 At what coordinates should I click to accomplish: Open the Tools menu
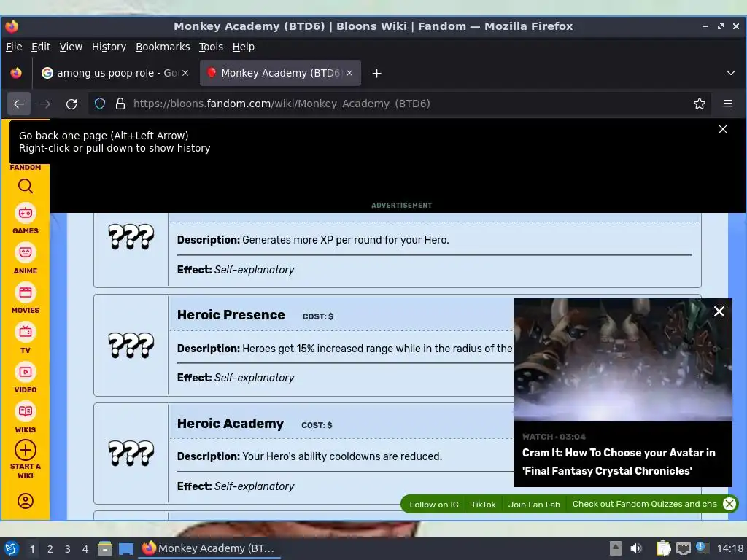click(x=211, y=47)
